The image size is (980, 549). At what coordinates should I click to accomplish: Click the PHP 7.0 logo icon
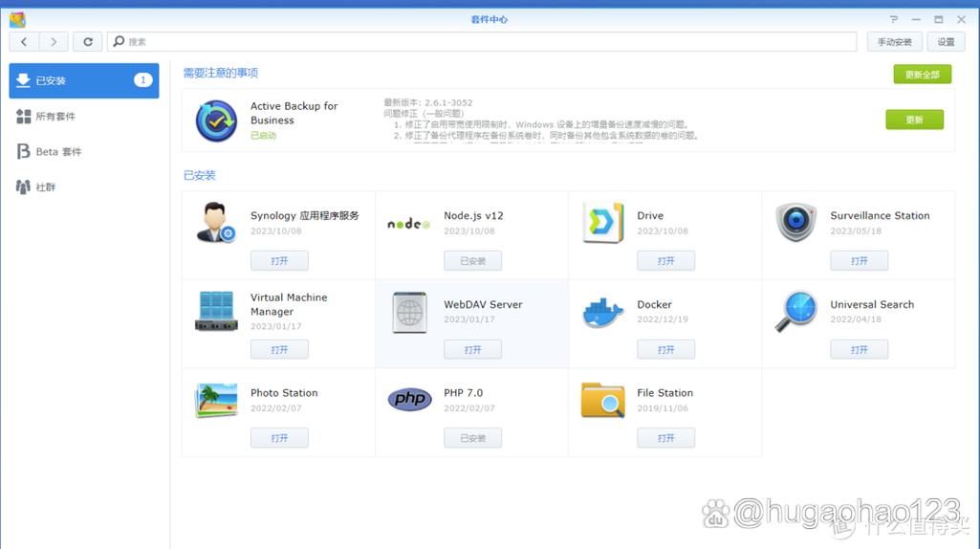coord(409,399)
